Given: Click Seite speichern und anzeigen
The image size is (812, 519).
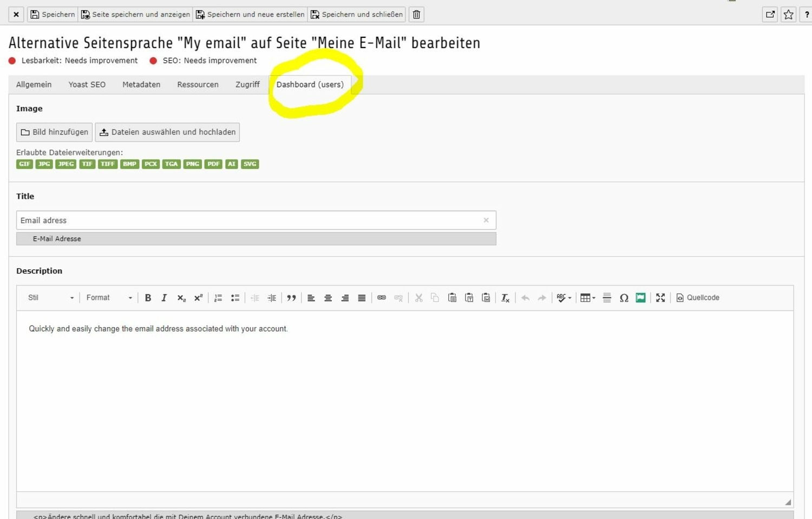Looking at the screenshot, I should tap(135, 15).
